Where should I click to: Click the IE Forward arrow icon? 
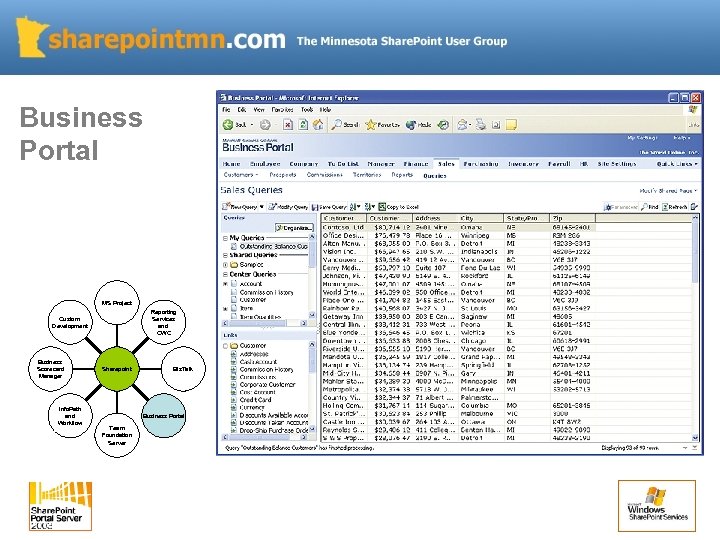265,124
